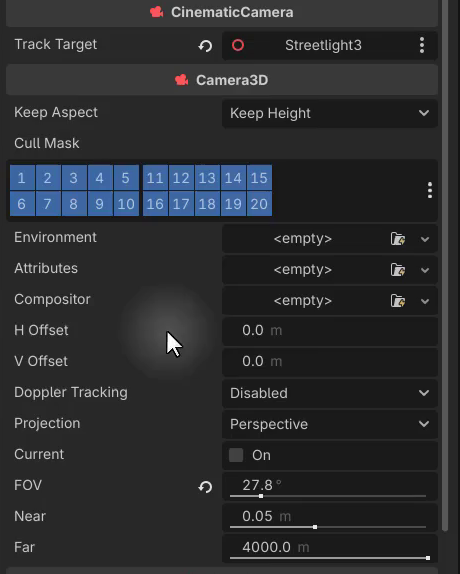Collapse the CinematicCamera section header
The width and height of the screenshot is (460, 574).
[222, 12]
